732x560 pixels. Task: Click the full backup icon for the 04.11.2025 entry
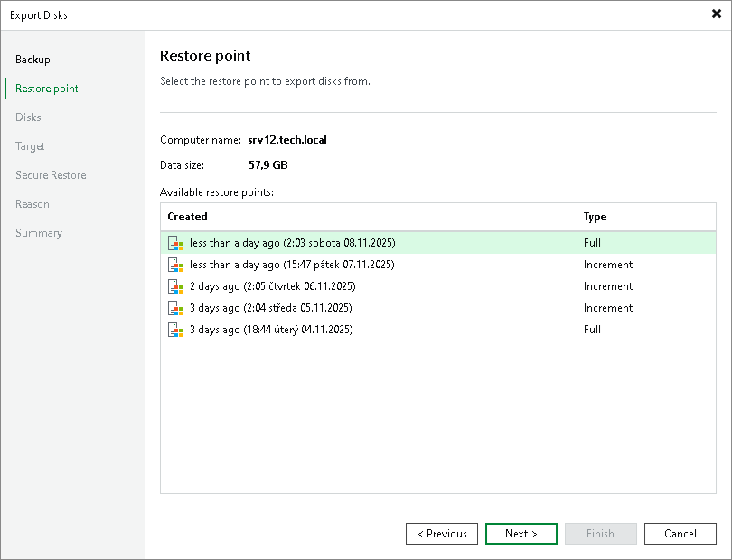point(175,330)
